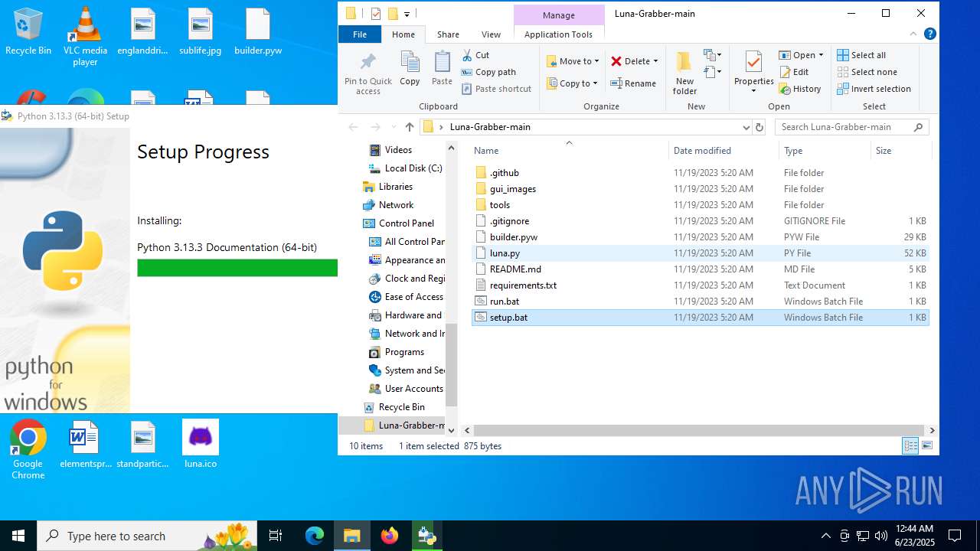The width and height of the screenshot is (980, 551).
Task: Expand the Quick Access Toolbar customize arrow
Action: pos(407,14)
